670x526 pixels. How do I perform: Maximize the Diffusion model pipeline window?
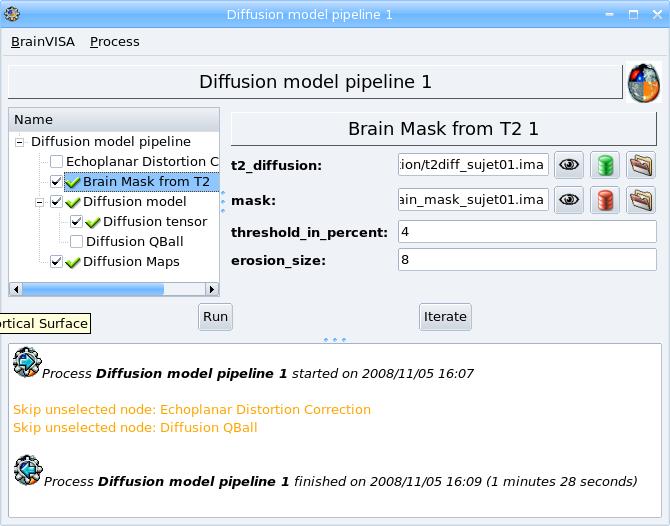pyautogui.click(x=634, y=15)
